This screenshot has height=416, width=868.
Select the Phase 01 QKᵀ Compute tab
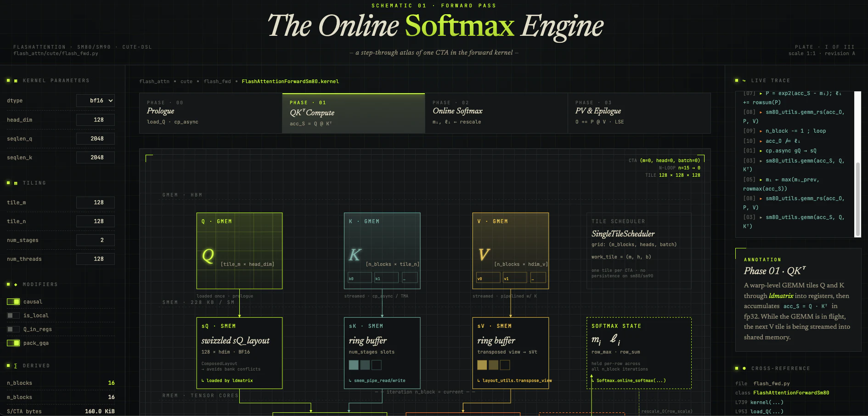coord(354,113)
